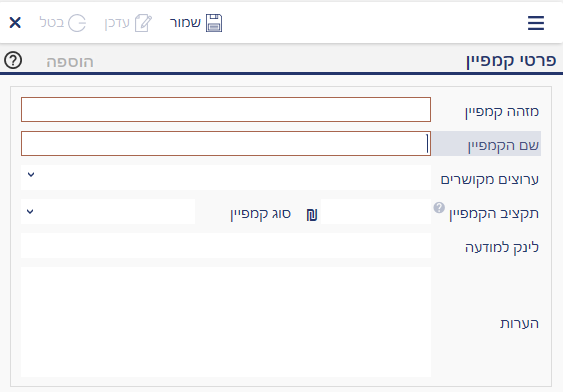Click the עדכן edit pencil icon
The image size is (563, 392).
143,23
